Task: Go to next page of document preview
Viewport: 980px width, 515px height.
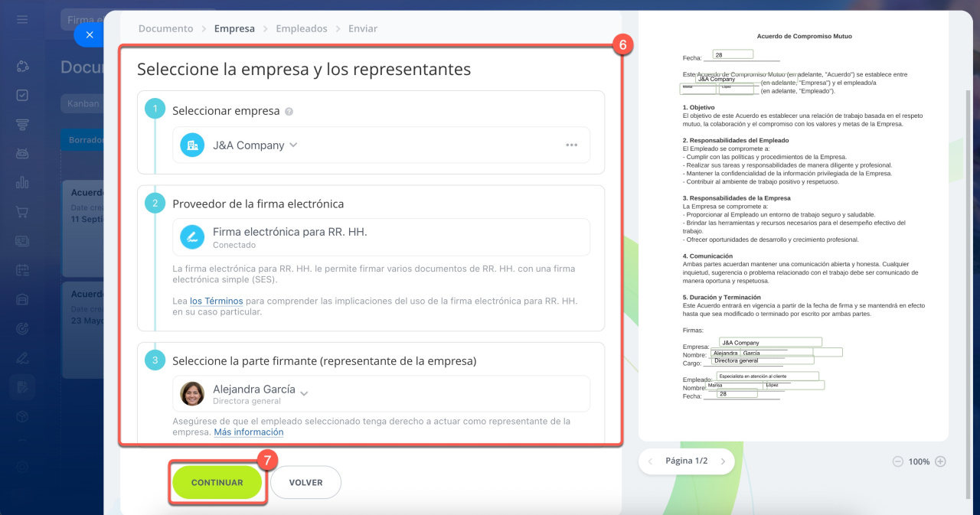Action: pyautogui.click(x=721, y=461)
